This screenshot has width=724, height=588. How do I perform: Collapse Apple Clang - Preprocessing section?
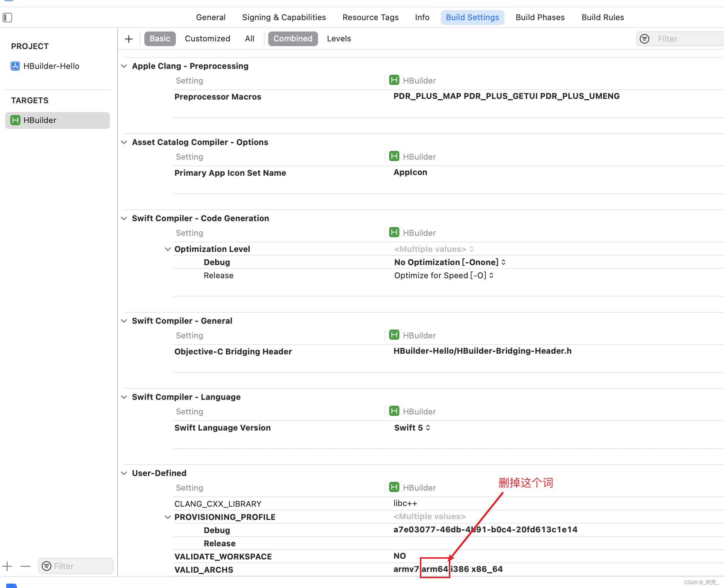124,66
